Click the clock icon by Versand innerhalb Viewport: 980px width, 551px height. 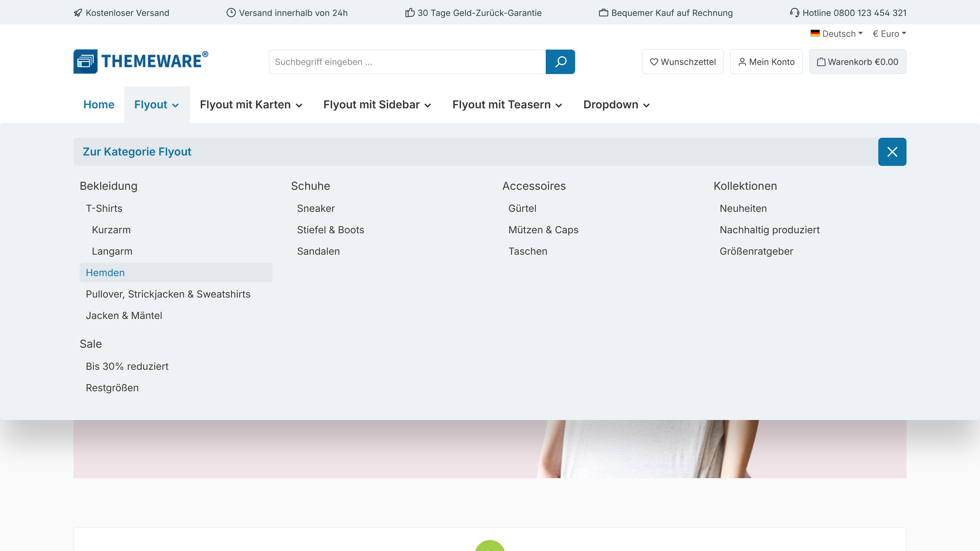(231, 13)
